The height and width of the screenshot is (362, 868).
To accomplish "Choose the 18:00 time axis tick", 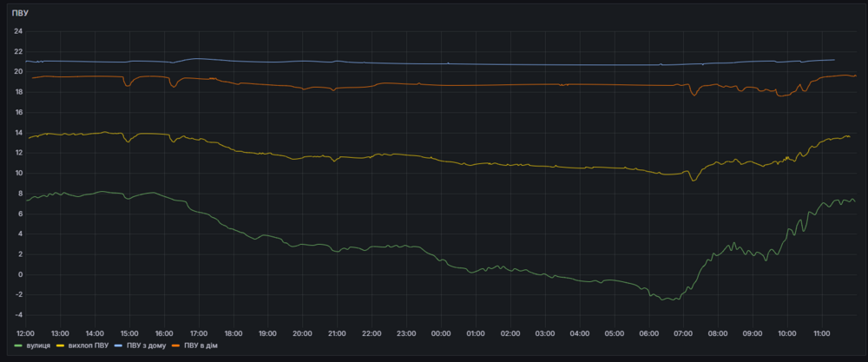I will click(233, 333).
